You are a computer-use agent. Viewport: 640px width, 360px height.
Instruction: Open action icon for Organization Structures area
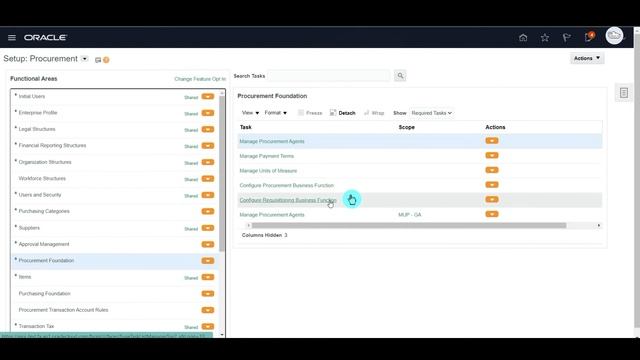(208, 162)
